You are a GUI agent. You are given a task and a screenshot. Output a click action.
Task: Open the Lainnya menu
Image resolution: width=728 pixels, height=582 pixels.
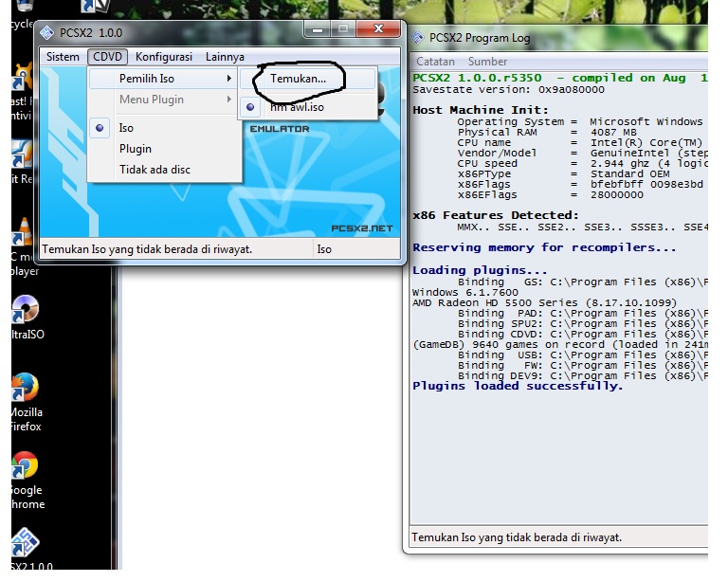click(x=225, y=57)
